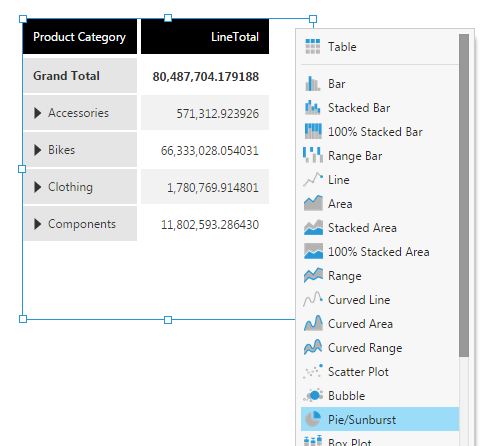This screenshot has width=496, height=446.
Task: Click the Stacked Area chart icon
Action: click(x=313, y=228)
